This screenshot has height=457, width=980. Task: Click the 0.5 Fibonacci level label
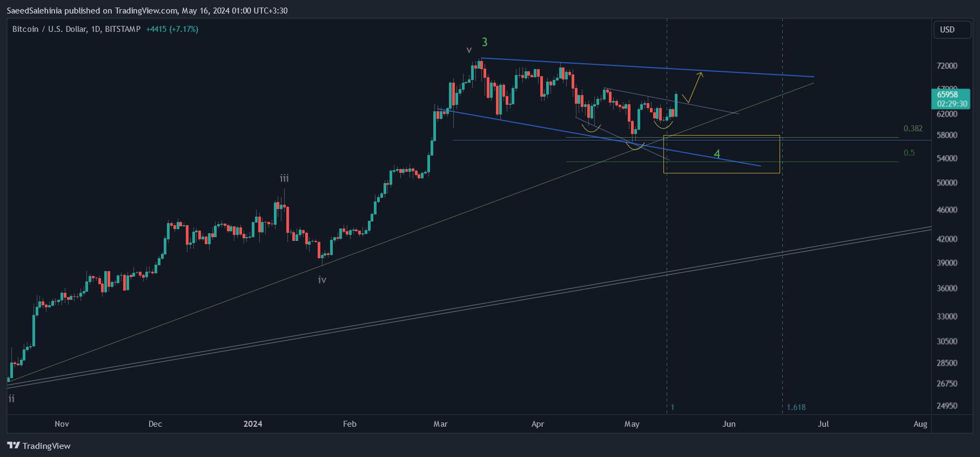pos(909,153)
